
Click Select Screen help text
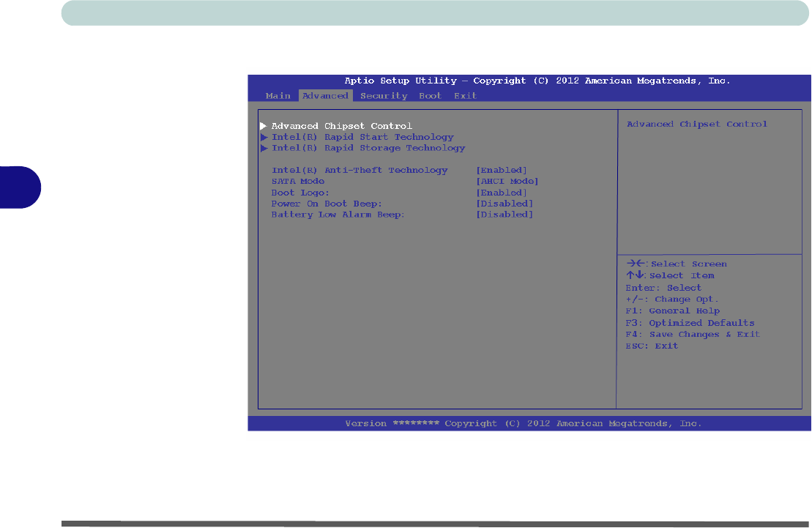pos(689,264)
